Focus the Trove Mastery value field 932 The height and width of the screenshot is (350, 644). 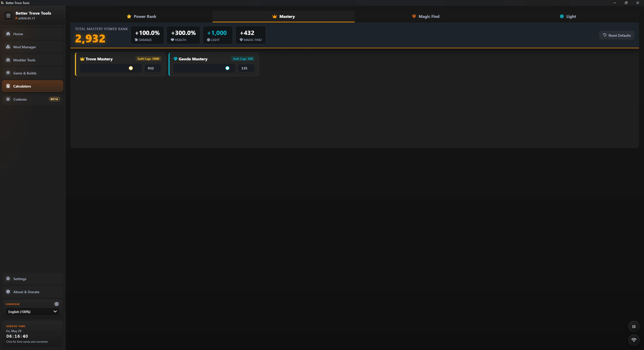(152, 68)
